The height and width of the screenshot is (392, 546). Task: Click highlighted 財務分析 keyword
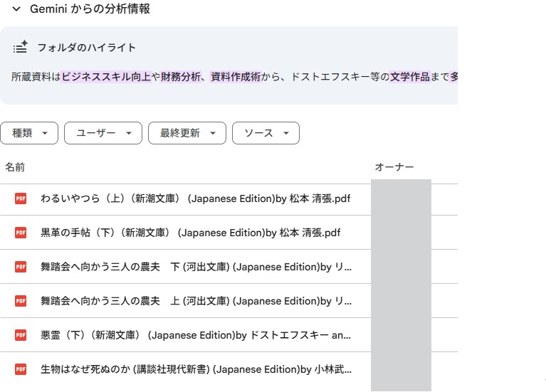pyautogui.click(x=180, y=76)
